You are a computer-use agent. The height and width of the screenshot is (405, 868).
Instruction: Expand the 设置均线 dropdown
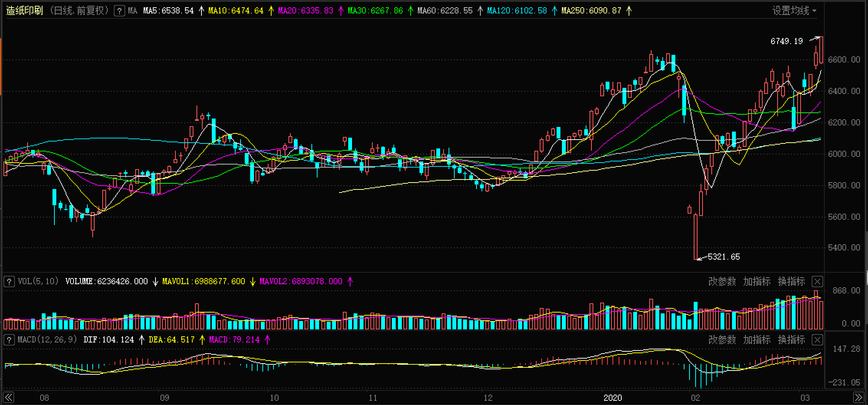coord(794,11)
